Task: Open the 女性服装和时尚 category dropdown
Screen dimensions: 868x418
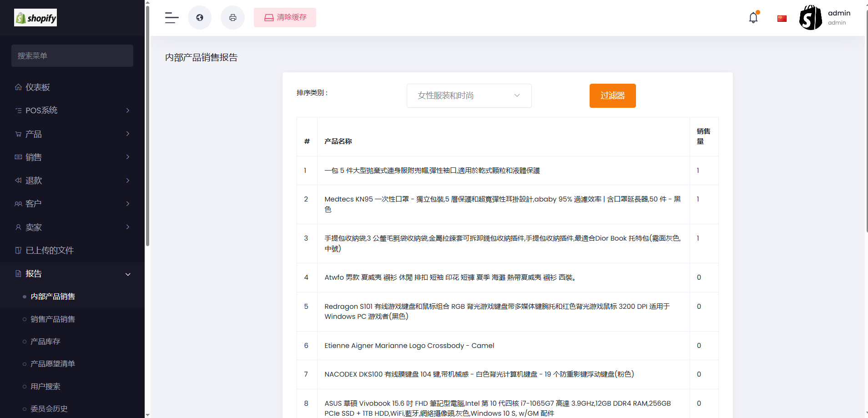Action: click(469, 96)
